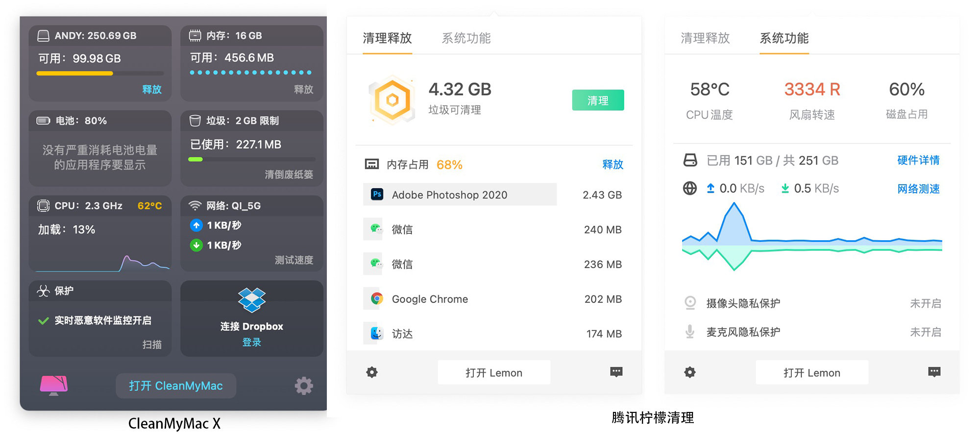This screenshot has width=980, height=434.
Task: Click the yellow disk usage progress bar
Action: coord(100,74)
